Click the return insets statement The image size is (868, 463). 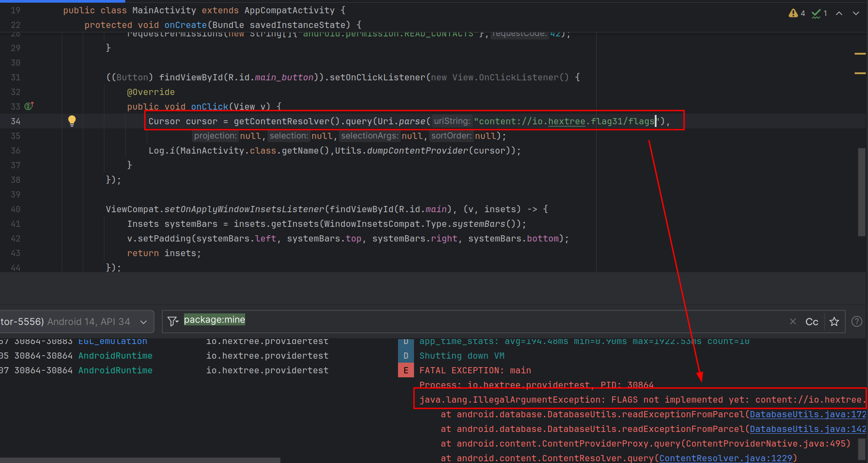(164, 253)
